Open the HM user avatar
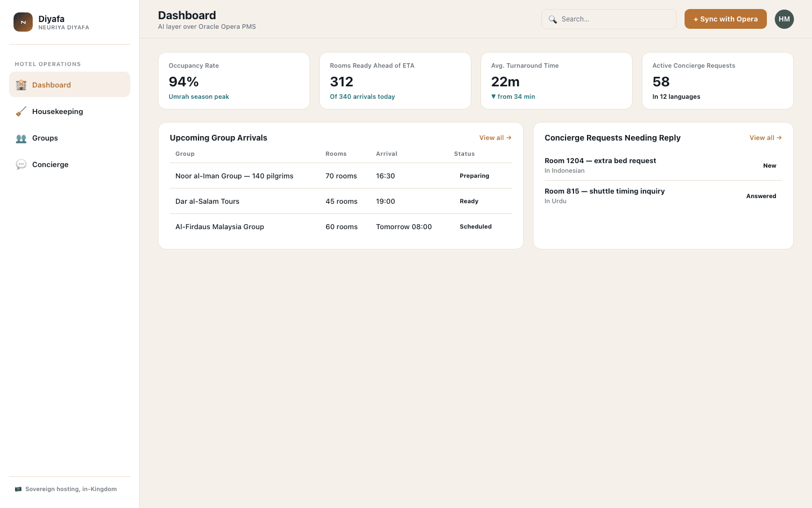The height and width of the screenshot is (508, 812). click(784, 19)
